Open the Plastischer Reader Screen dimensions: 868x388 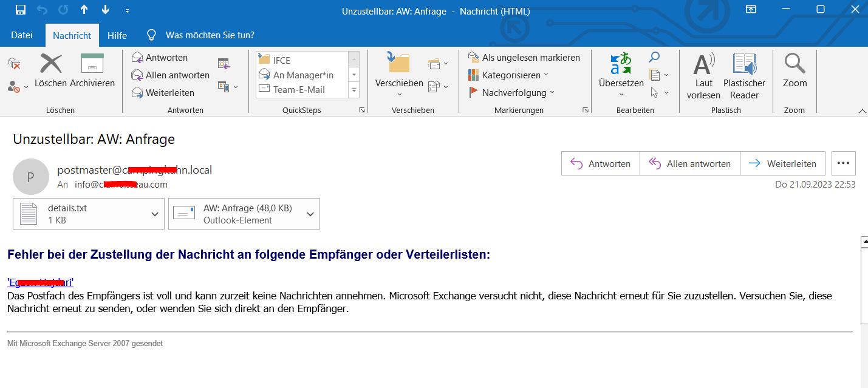[744, 66]
